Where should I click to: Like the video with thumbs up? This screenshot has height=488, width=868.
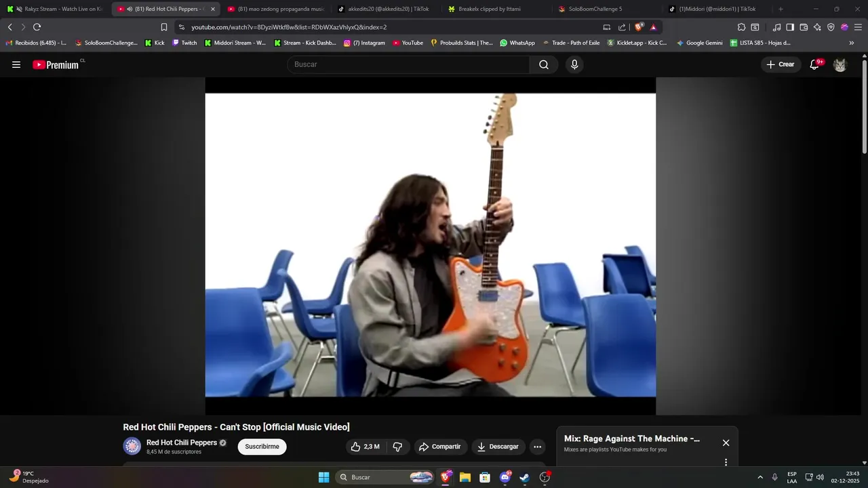pyautogui.click(x=365, y=447)
